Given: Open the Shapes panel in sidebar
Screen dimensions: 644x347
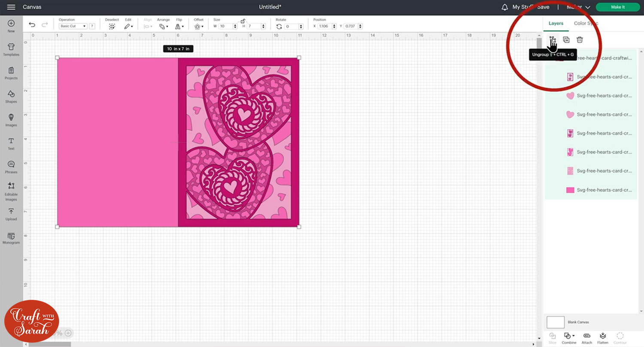Looking at the screenshot, I should pos(11,96).
